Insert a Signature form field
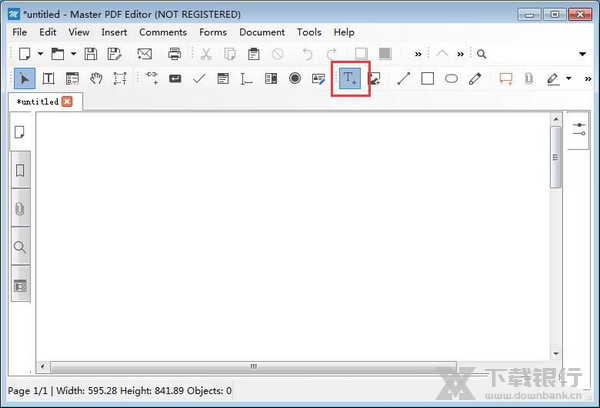Viewport: 600px width, 408px height. click(x=318, y=79)
